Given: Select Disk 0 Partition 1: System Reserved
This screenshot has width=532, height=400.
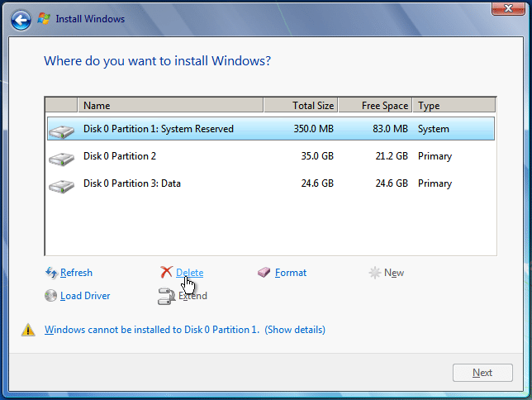Looking at the screenshot, I should tap(271, 129).
